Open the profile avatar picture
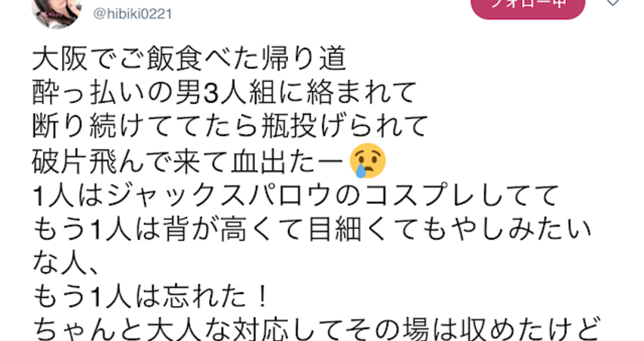The image size is (644, 341). click(x=56, y=11)
